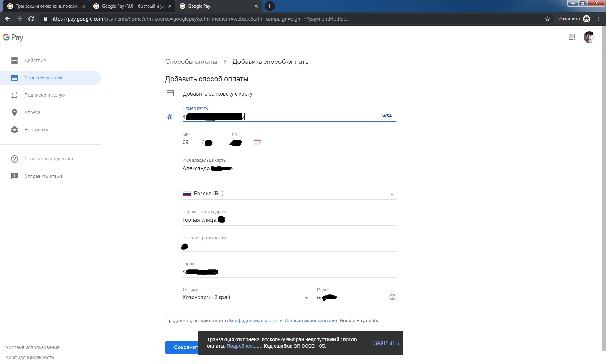Screen dimensions: 606x364
Task: Focus the MM expiry month field
Action: (191, 142)
